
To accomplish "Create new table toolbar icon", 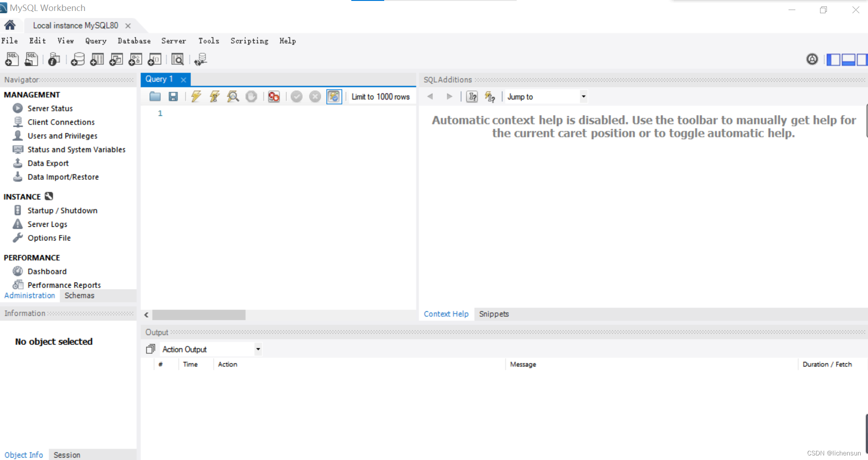I will pos(97,59).
